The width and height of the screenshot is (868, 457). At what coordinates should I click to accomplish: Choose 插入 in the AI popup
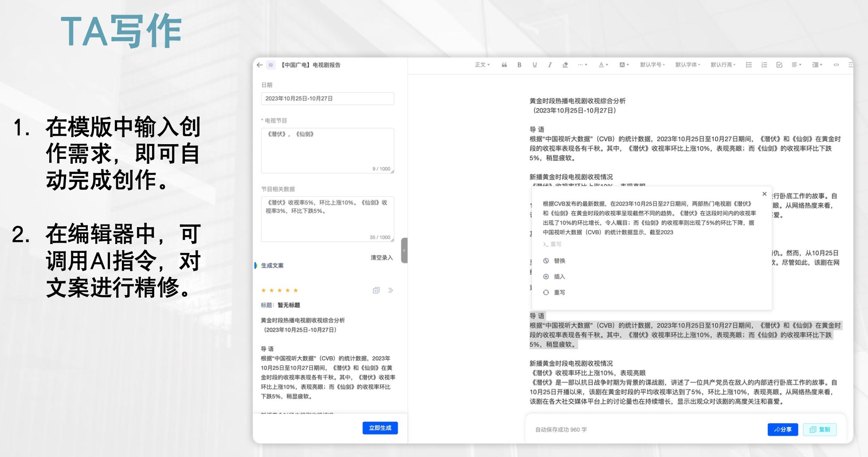click(x=554, y=276)
